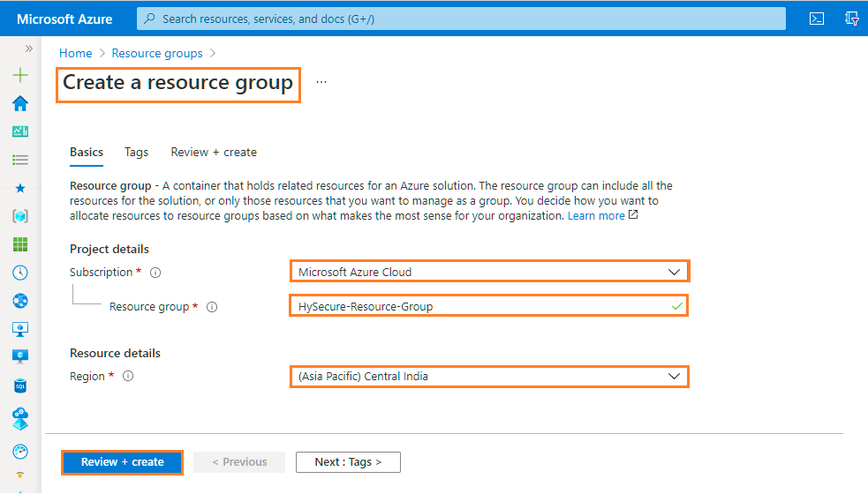Screen dimensions: 868x494
Task: Open All resources green grid icon
Action: pos(20,244)
